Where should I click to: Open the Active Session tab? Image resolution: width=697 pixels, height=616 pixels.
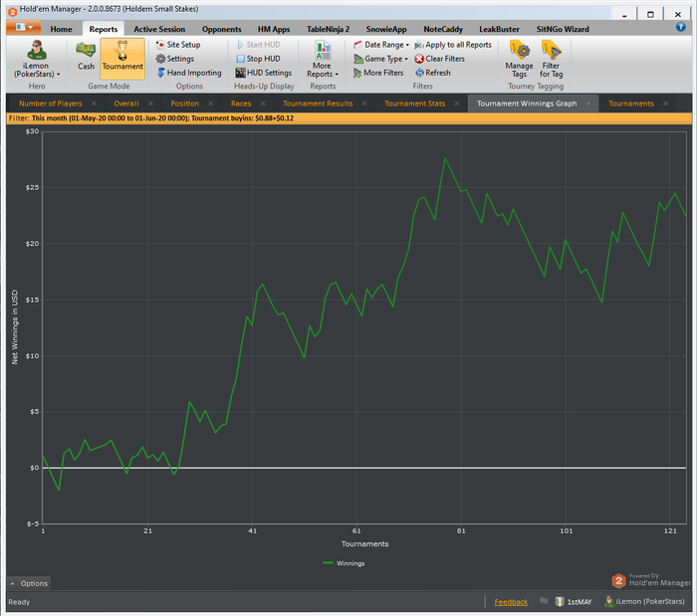point(159,29)
